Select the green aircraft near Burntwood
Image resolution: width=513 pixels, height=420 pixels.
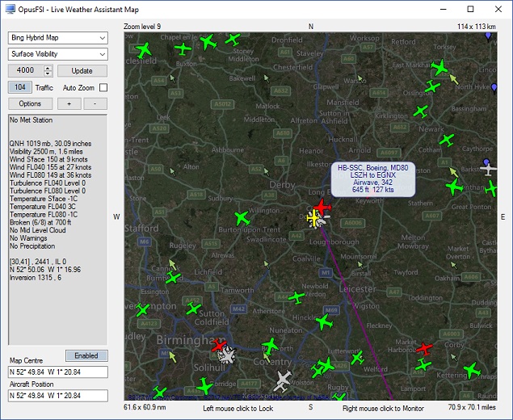point(173,277)
